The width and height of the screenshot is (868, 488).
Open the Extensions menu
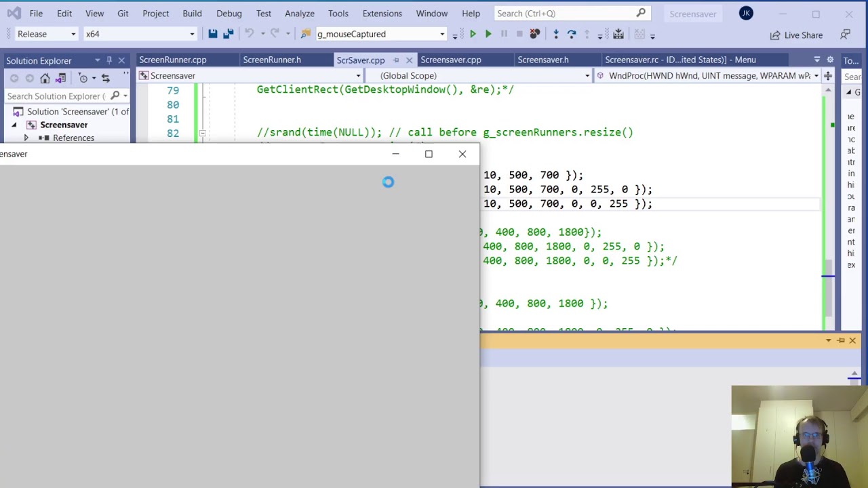382,14
